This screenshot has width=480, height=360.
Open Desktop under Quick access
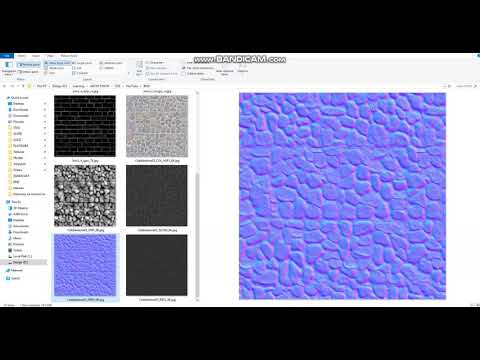pos(19,104)
